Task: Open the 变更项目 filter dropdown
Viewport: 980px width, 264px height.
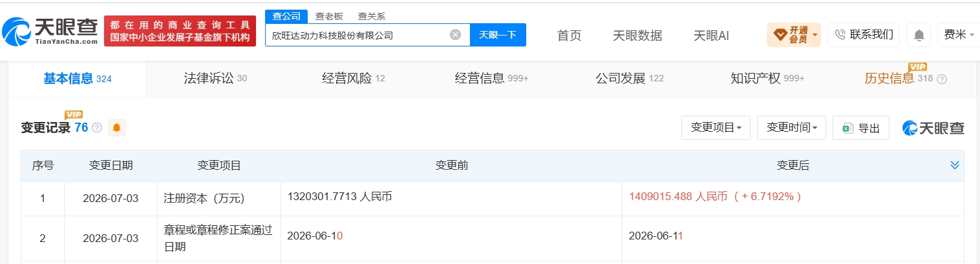Action: (716, 128)
